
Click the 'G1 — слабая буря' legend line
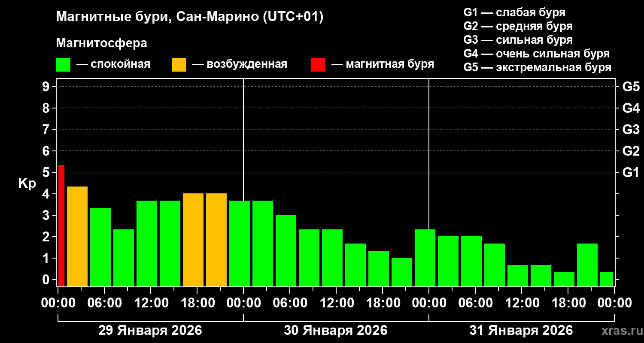514,12
